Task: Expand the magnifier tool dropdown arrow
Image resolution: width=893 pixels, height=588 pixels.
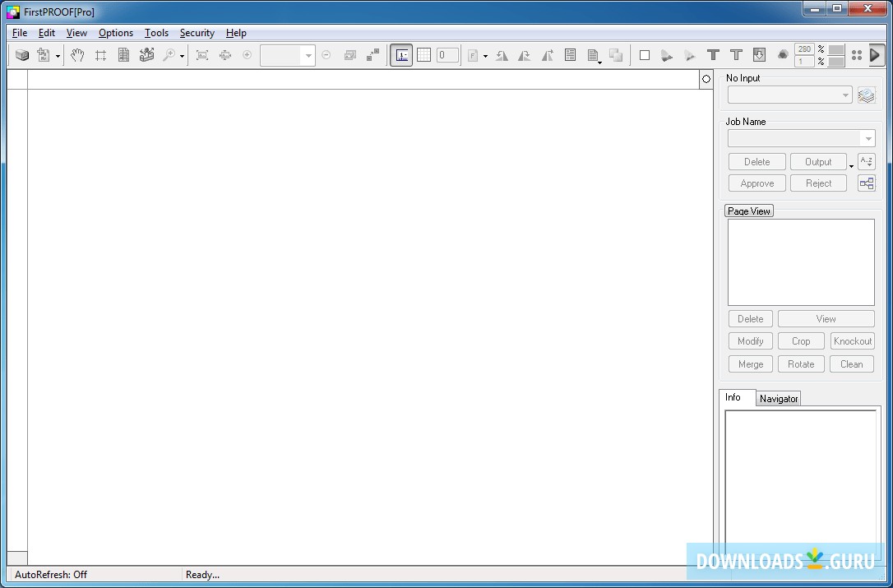Action: [183, 56]
